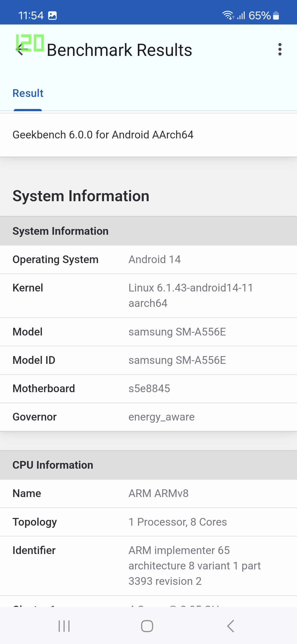This screenshot has width=297, height=644.
Task: Tap the Geekbench 6.0.0 version text
Action: pos(103,135)
